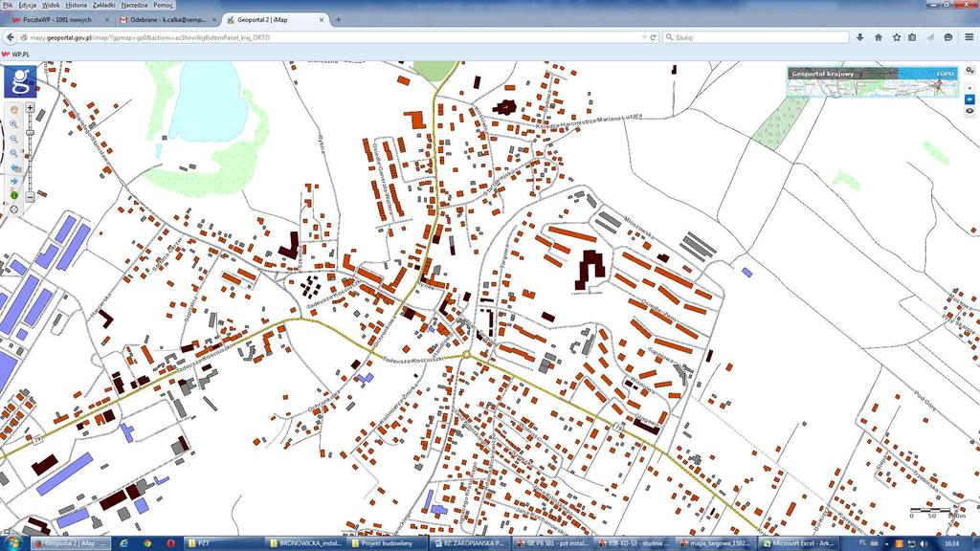The width and height of the screenshot is (980, 551).
Task: Click the Geoportal 'g' logo
Action: 20,81
